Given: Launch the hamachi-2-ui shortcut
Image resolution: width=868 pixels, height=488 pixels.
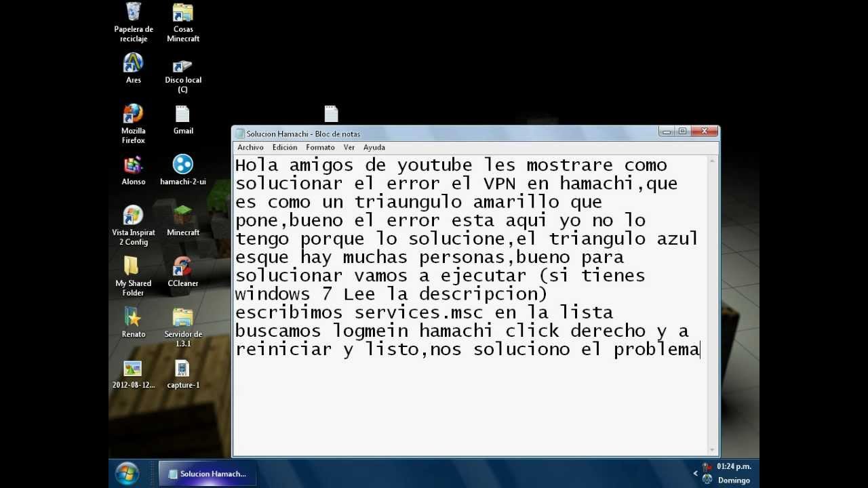Looking at the screenshot, I should (x=183, y=170).
